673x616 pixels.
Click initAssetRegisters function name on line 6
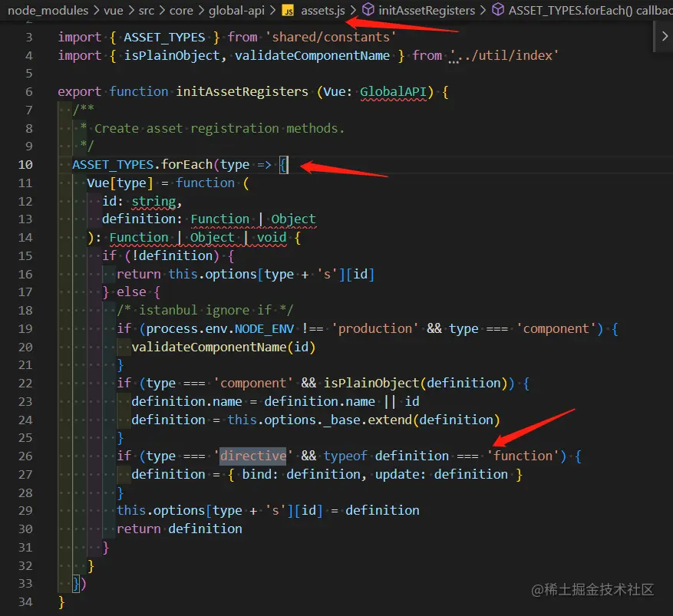click(x=242, y=92)
